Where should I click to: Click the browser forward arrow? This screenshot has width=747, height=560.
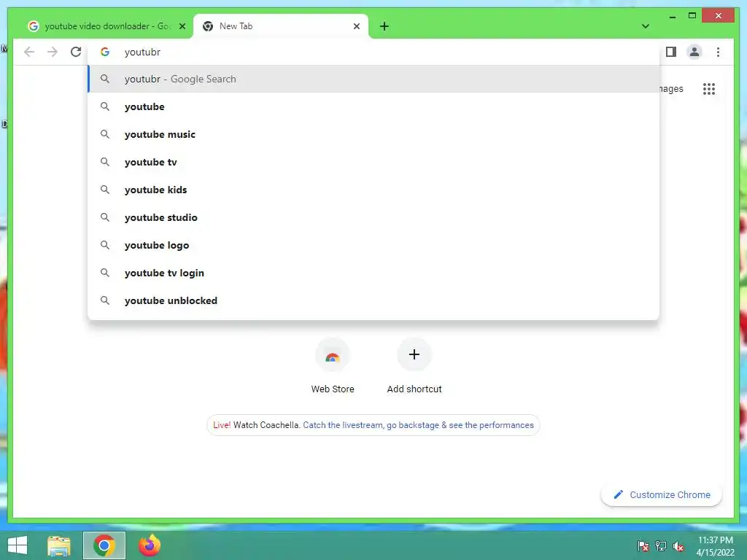53,52
